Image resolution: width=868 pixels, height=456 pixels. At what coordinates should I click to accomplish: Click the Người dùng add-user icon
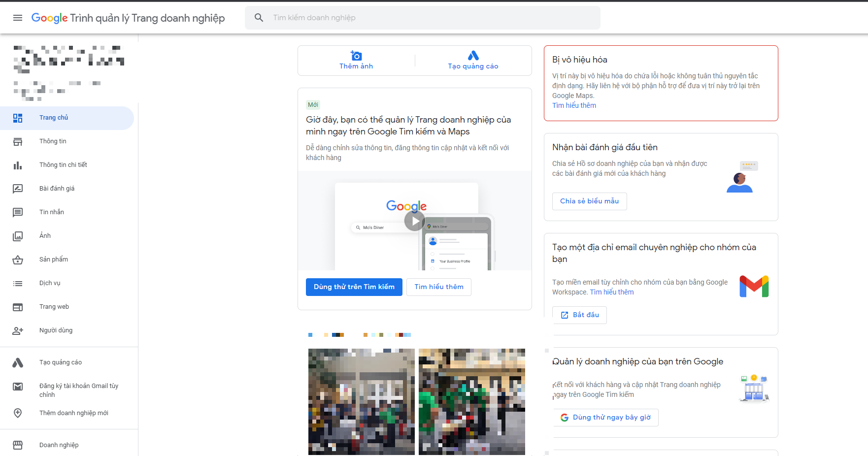[x=18, y=330]
